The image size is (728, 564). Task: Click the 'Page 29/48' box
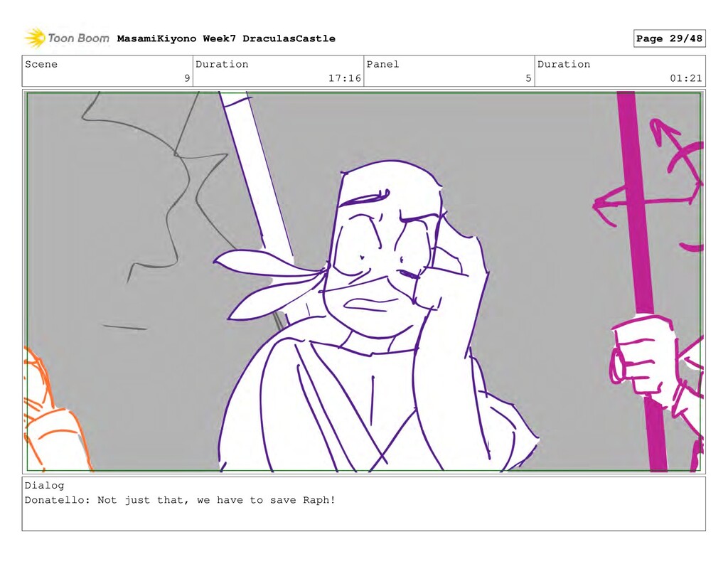click(x=669, y=38)
